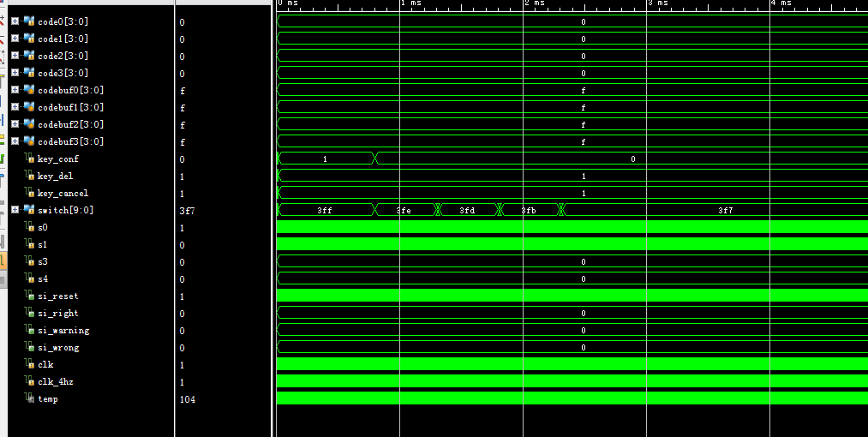Image resolution: width=868 pixels, height=437 pixels.
Task: Click the signal icon beside key_conf
Action: [x=29, y=159]
